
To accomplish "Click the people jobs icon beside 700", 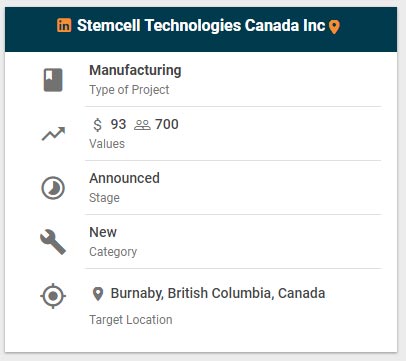I will pos(142,125).
